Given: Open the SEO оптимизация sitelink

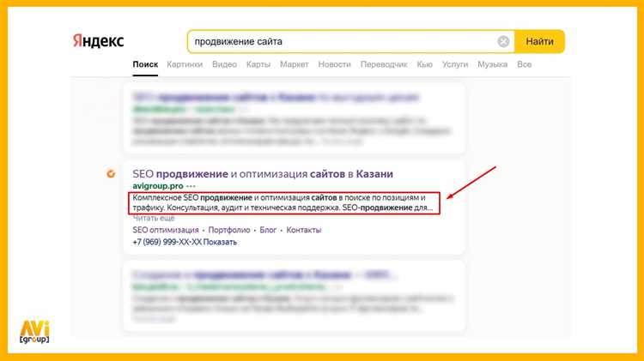Looking at the screenshot, I should (166, 230).
